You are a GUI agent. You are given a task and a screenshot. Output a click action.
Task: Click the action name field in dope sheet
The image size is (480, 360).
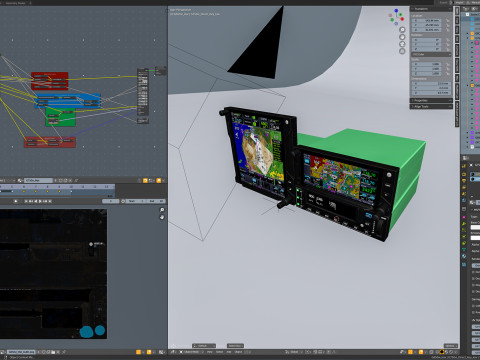[38, 180]
